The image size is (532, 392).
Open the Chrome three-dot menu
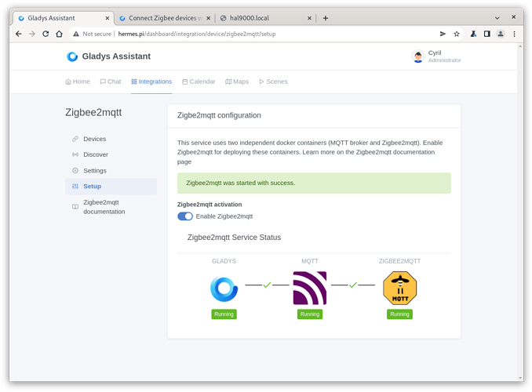click(x=514, y=34)
